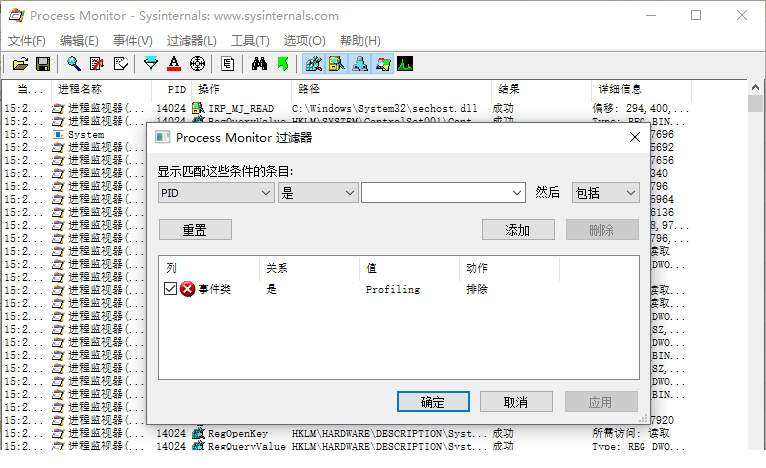Click the 结果 column header
This screenshot has height=468, width=766.
tap(541, 89)
